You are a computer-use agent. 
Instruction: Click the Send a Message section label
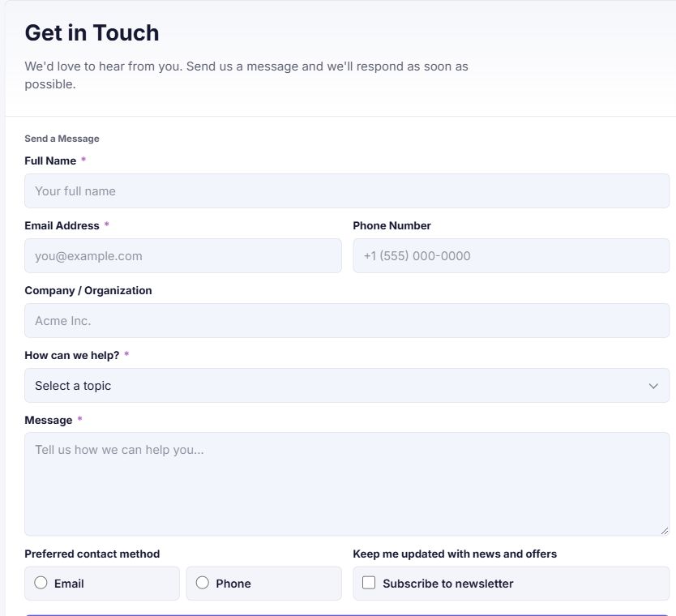tap(62, 139)
